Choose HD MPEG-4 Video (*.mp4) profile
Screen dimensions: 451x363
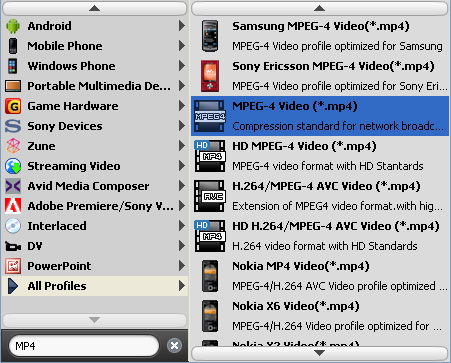coord(320,156)
